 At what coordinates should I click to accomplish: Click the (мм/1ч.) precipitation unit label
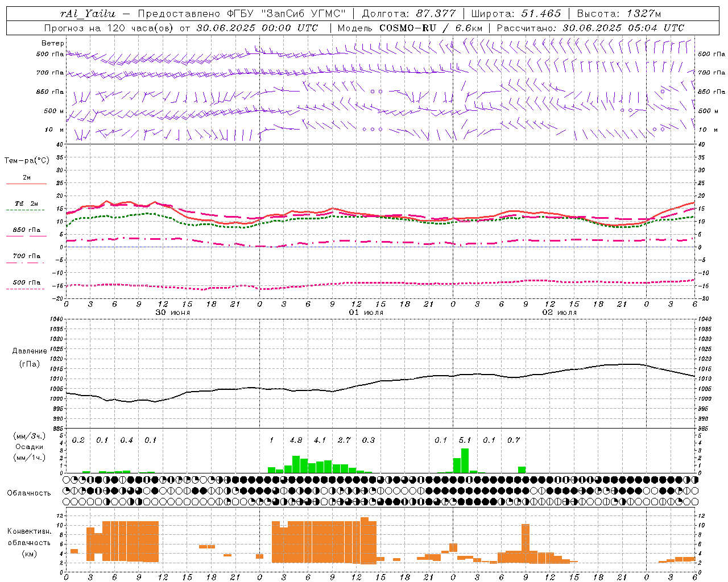(30, 458)
